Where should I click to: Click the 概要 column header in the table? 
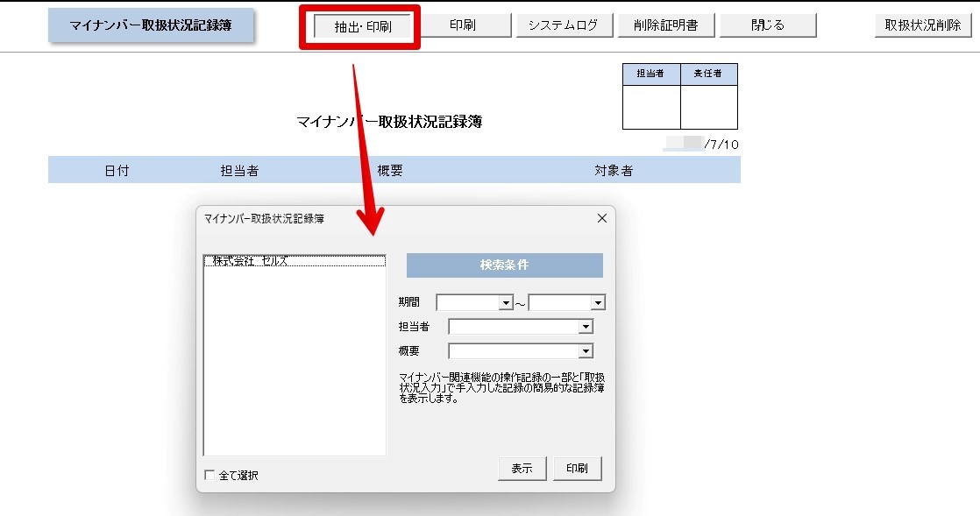click(390, 171)
